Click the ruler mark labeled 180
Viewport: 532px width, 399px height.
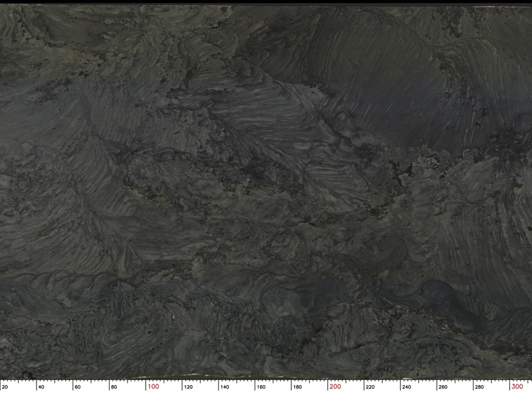[297, 387]
